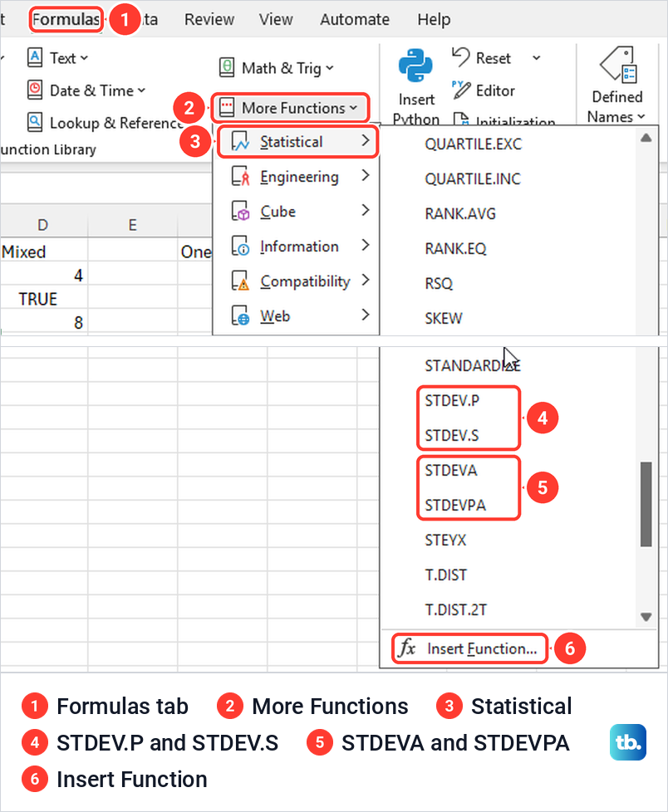Click the Insert Python icon
668x812 pixels.
pos(415,66)
